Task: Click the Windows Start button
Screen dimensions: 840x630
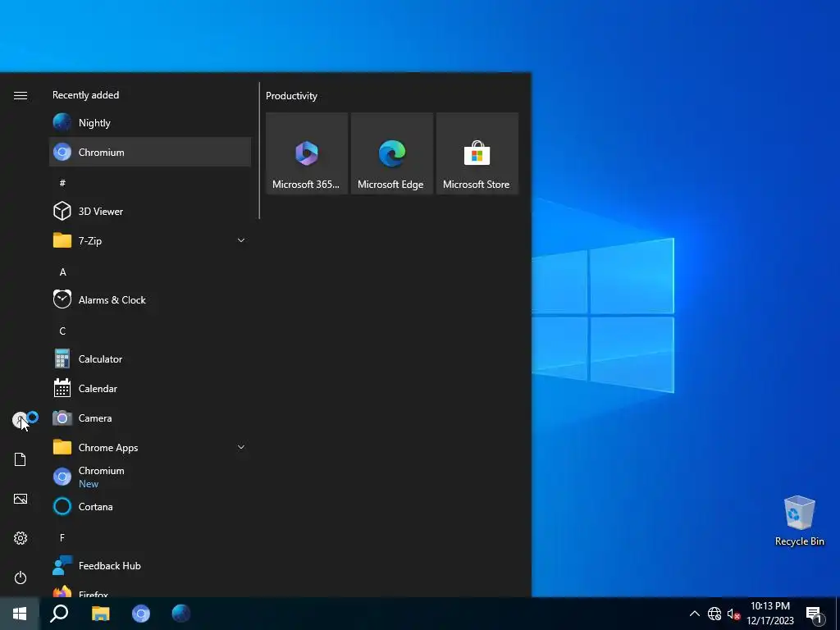Action: click(x=20, y=614)
